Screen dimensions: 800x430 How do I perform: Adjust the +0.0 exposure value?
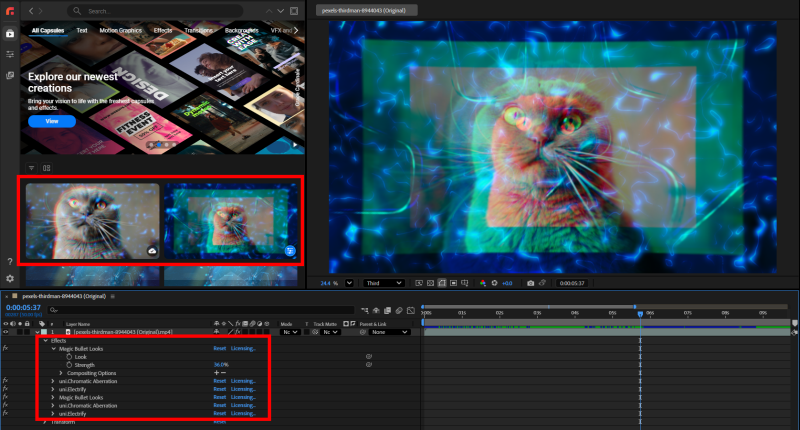(507, 283)
